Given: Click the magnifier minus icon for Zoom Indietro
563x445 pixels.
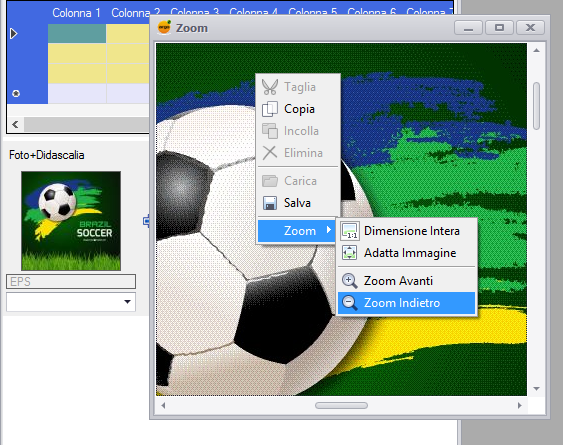Looking at the screenshot, I should pos(349,303).
